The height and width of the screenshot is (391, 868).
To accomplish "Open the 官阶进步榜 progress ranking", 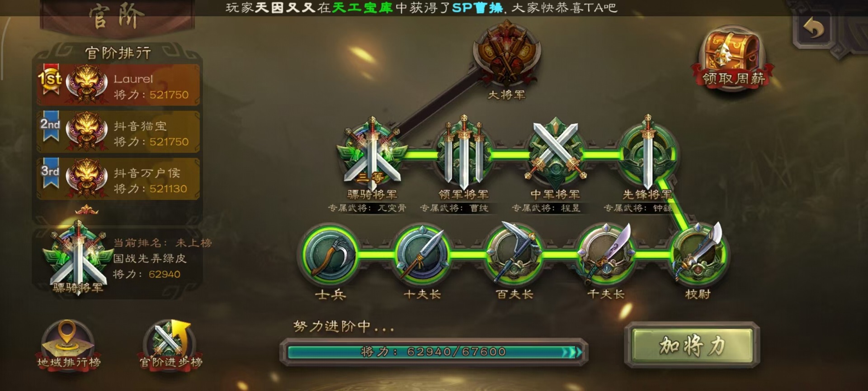I will point(171,344).
